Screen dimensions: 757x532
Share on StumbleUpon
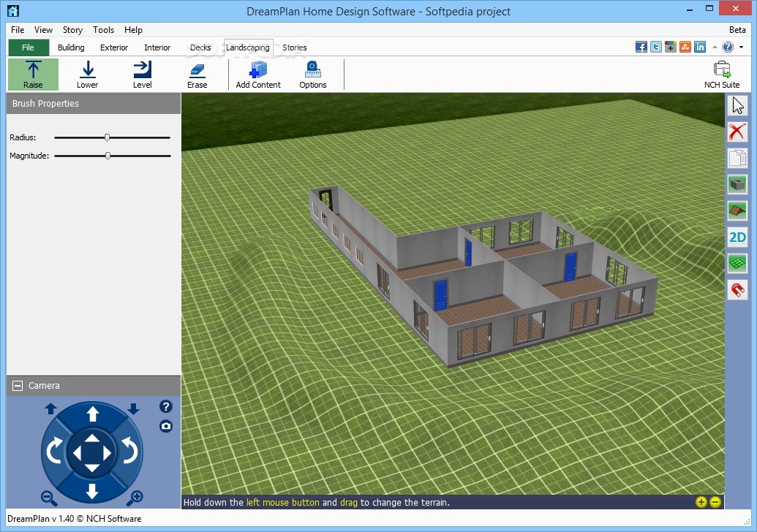685,47
